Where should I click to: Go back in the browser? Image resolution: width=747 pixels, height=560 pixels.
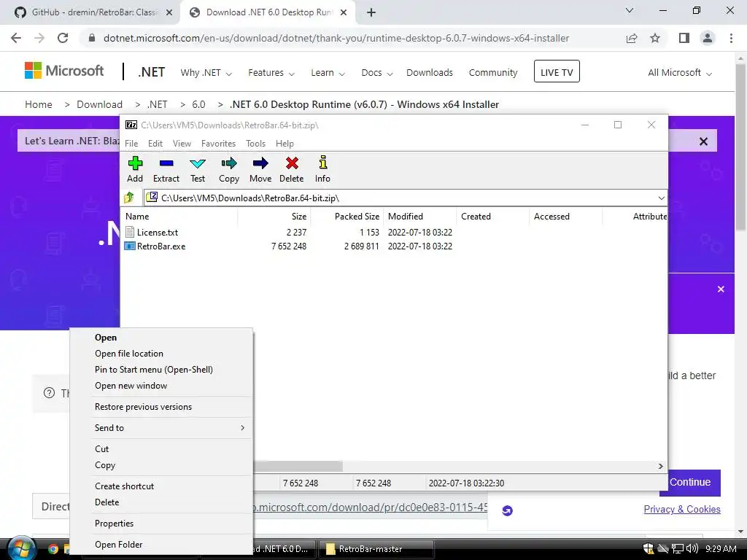(16, 38)
